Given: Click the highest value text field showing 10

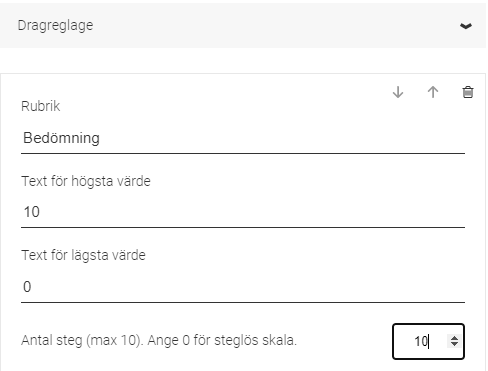Looking at the screenshot, I should [243, 212].
